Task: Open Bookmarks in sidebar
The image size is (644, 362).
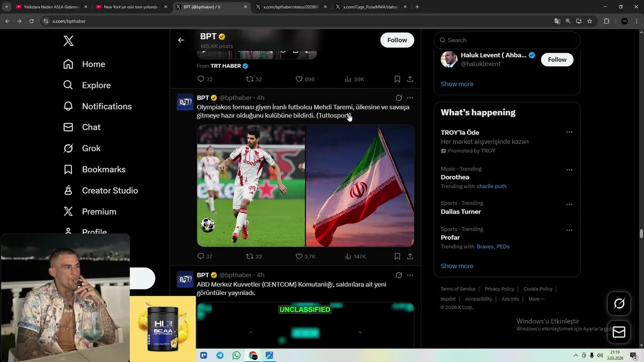Action: (x=94, y=170)
